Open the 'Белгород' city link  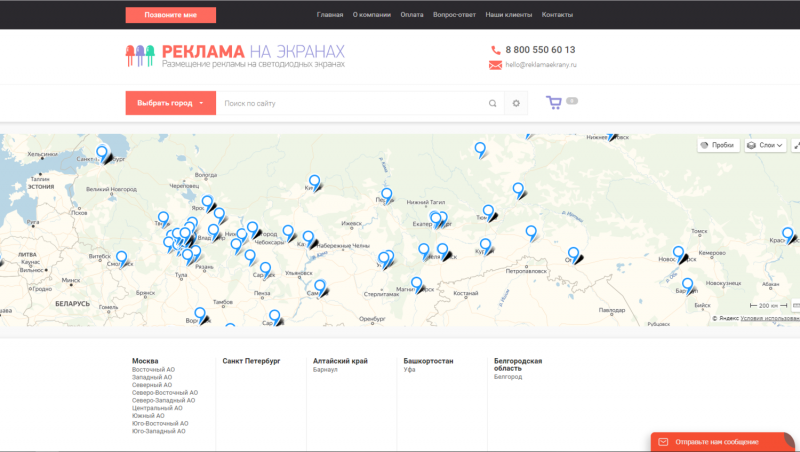pyautogui.click(x=508, y=376)
